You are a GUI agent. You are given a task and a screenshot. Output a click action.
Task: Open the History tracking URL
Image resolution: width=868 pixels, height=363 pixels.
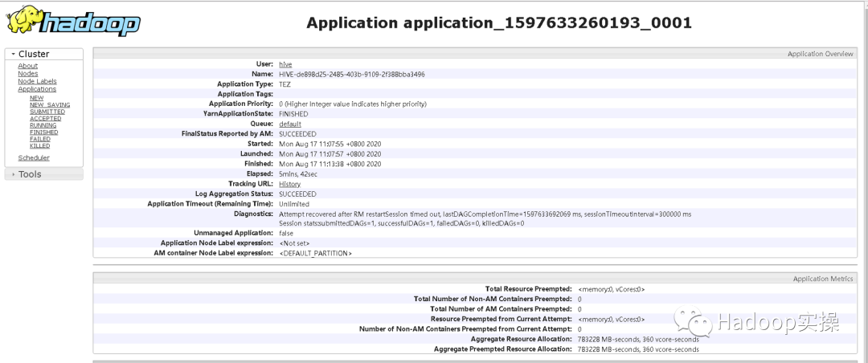pyautogui.click(x=290, y=184)
